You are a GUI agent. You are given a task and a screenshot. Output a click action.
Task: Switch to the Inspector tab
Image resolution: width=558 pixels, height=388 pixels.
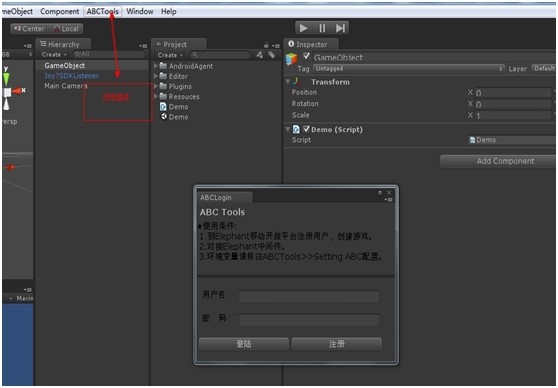point(311,44)
